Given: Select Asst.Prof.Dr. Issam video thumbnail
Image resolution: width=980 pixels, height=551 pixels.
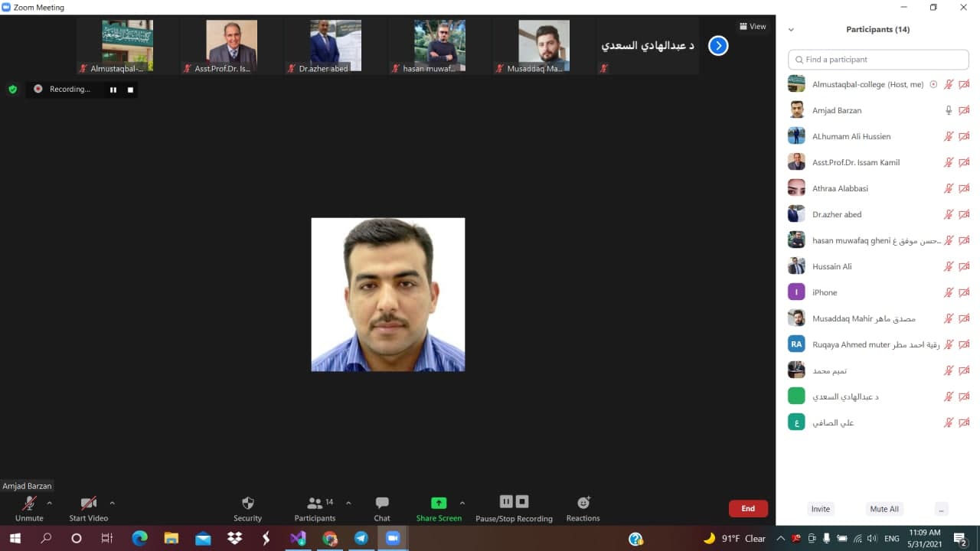Looking at the screenshot, I should (231, 46).
